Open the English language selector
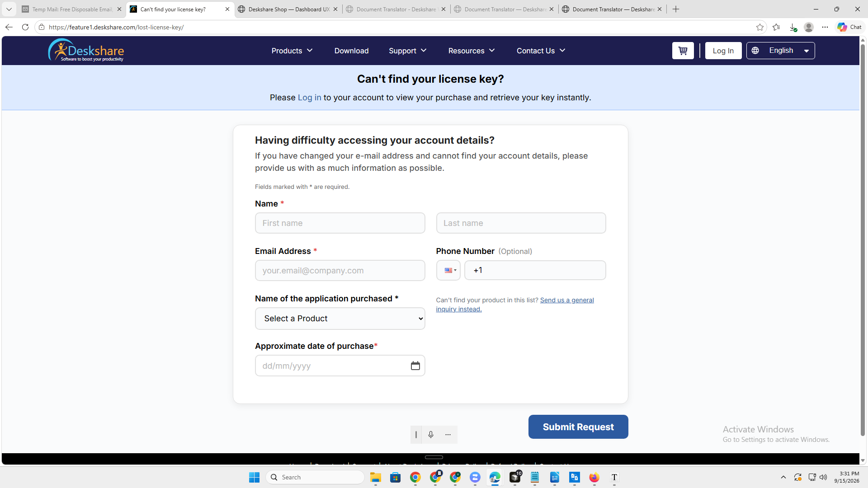 pyautogui.click(x=780, y=51)
